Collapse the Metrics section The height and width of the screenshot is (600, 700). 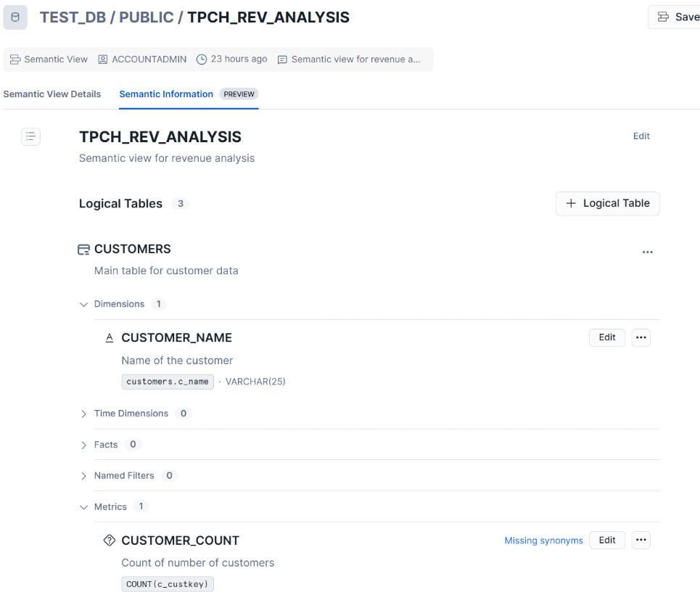pos(84,507)
